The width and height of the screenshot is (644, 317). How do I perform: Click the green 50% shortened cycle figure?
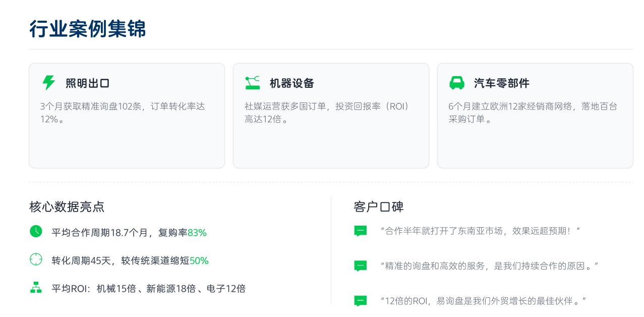(x=199, y=261)
